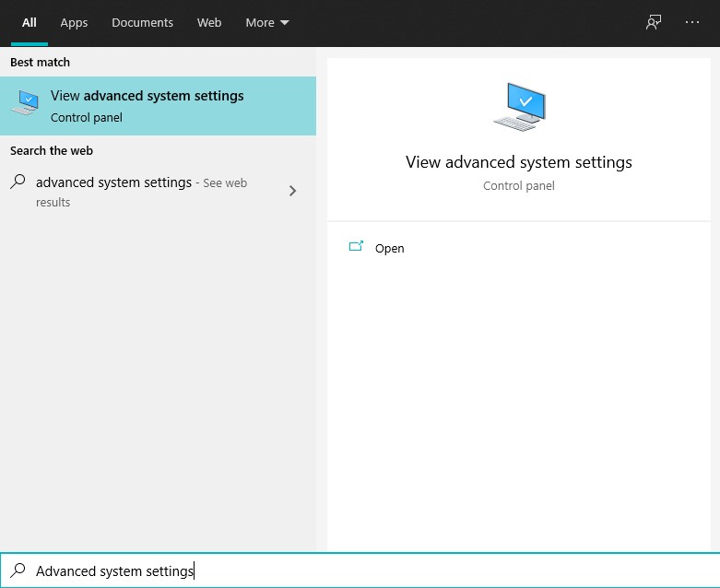The width and height of the screenshot is (720, 588).
Task: Click the Open icon in the preview pane
Action: click(x=356, y=247)
